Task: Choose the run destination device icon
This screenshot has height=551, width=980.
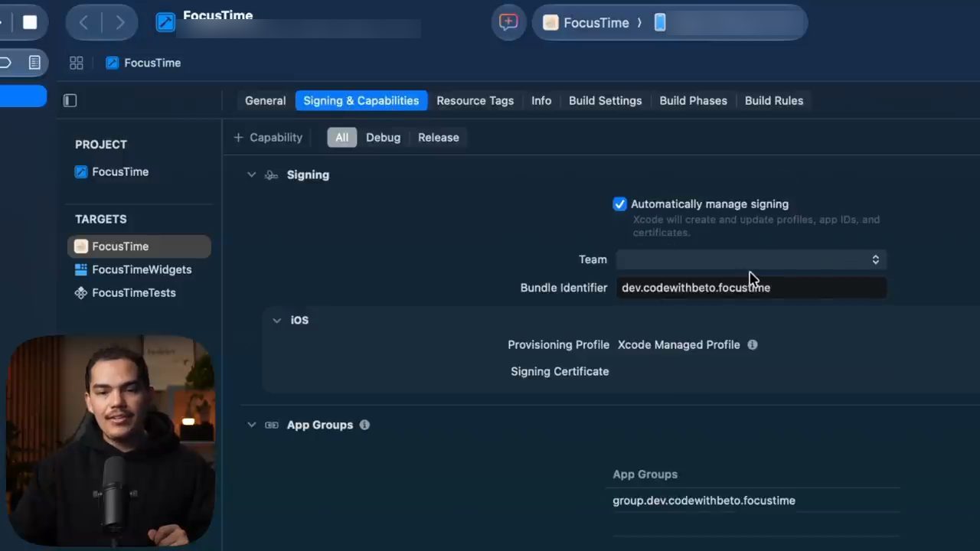Action: 660,23
